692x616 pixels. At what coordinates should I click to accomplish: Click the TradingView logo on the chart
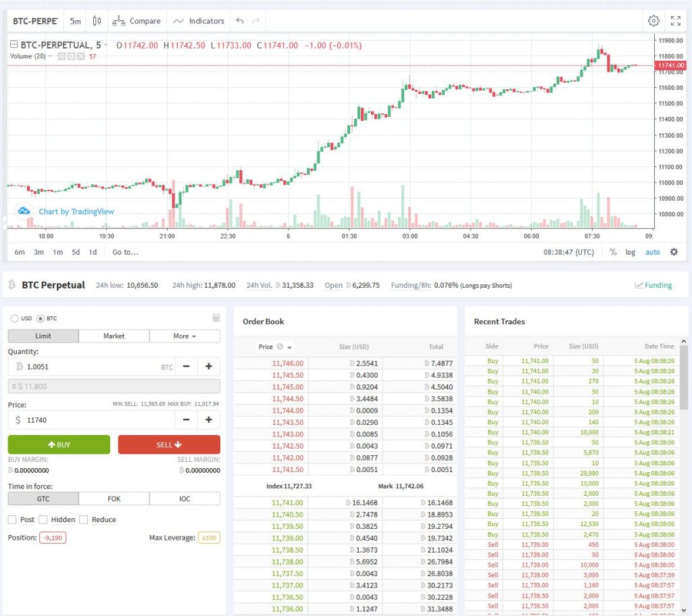pos(23,211)
